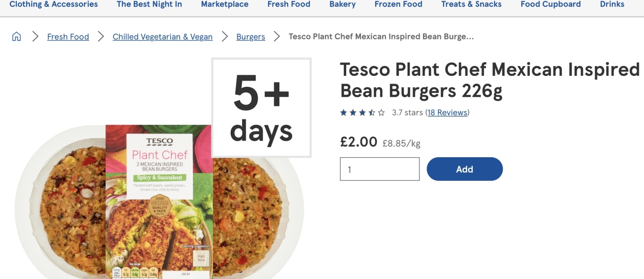Open the Food Cupboard menu
The height and width of the screenshot is (279, 644).
(x=550, y=5)
